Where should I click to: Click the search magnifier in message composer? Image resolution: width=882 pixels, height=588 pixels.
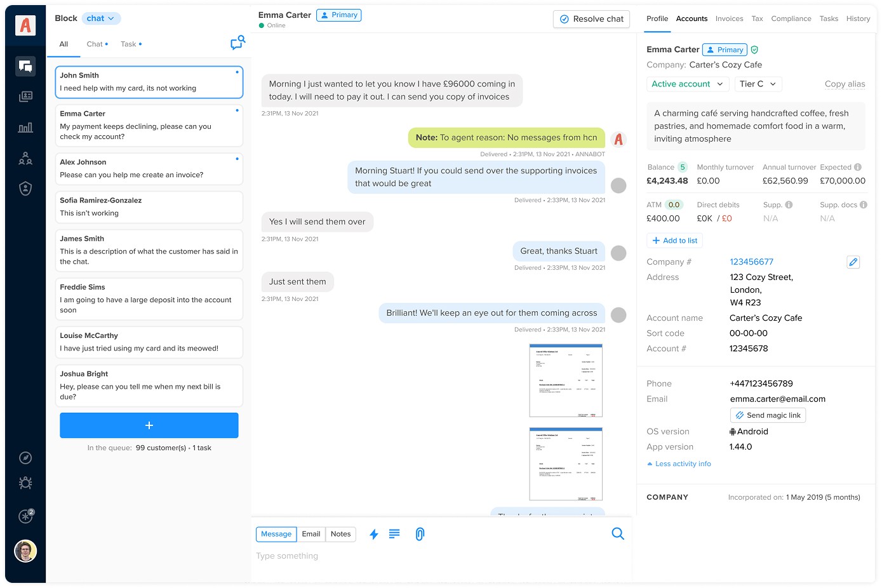click(x=618, y=534)
